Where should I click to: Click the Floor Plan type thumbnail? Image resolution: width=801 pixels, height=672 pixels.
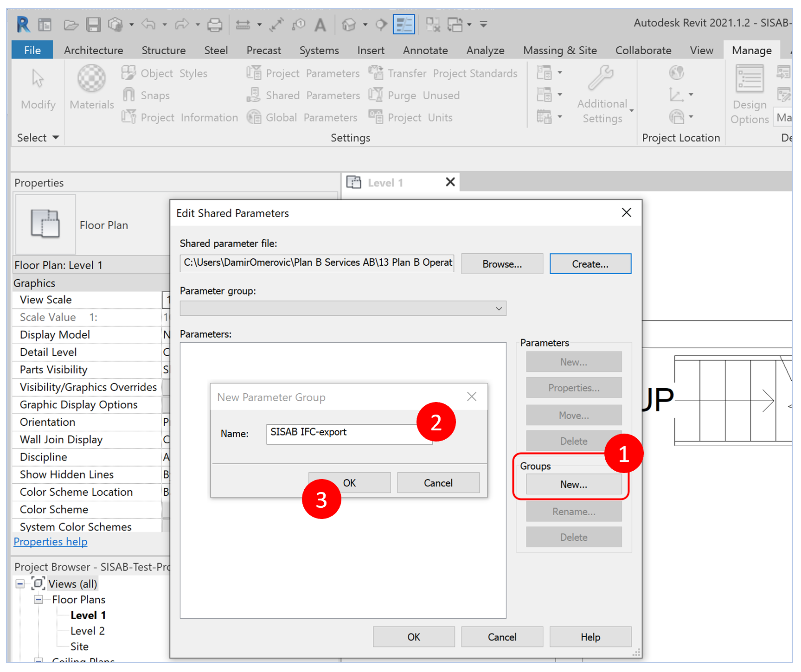(45, 224)
